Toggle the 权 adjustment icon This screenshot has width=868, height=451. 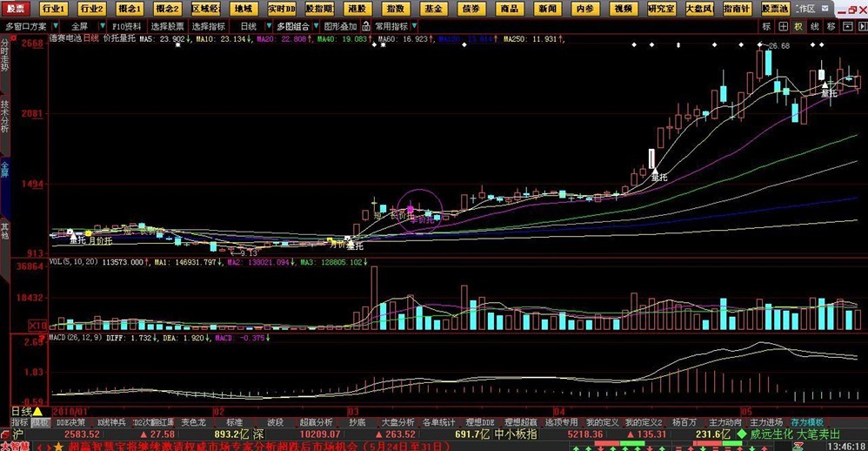tap(798, 26)
